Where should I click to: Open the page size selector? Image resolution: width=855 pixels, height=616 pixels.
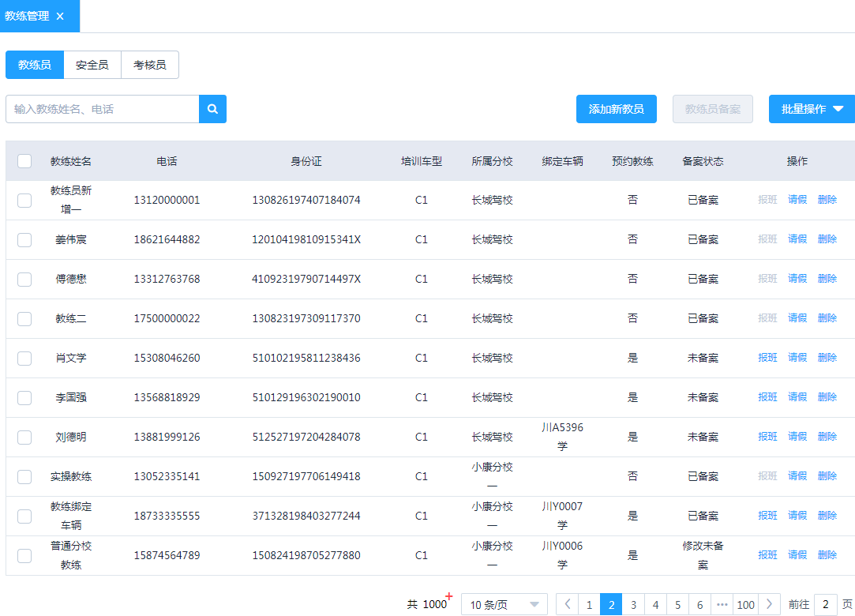pos(504,603)
